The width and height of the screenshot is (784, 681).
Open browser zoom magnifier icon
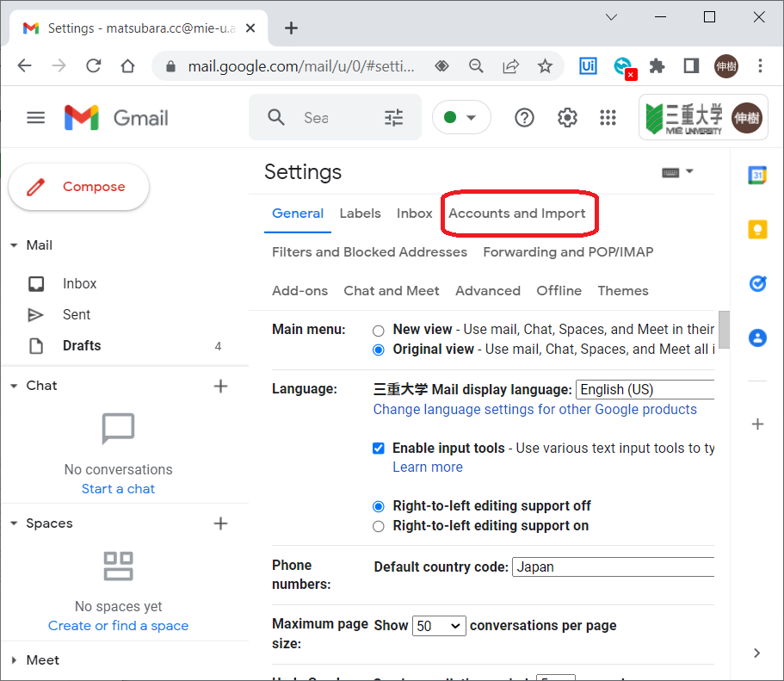click(476, 65)
